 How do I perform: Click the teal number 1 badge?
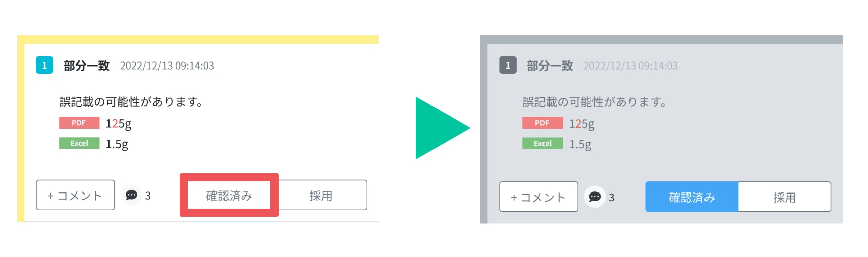tap(44, 65)
